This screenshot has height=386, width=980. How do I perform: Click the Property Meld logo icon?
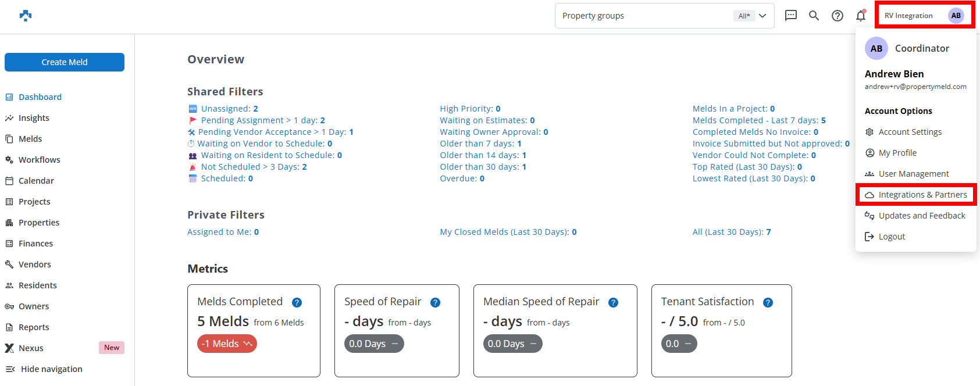pyautogui.click(x=26, y=16)
